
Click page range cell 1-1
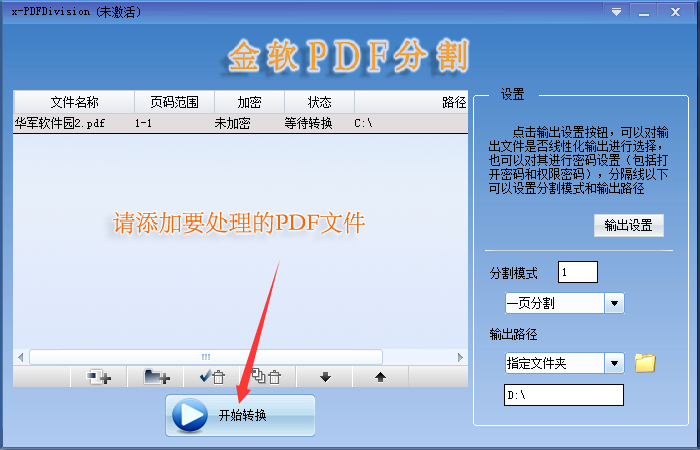[143, 123]
